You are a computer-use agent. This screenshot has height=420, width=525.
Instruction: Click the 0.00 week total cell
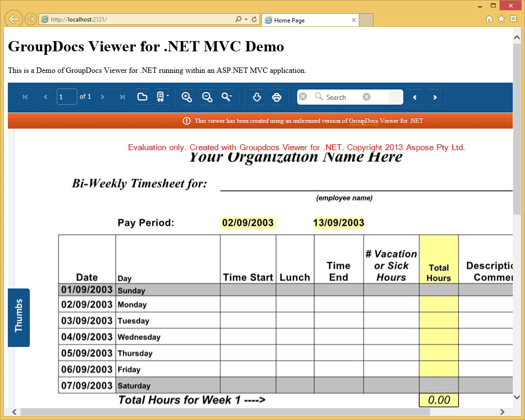coord(439,400)
